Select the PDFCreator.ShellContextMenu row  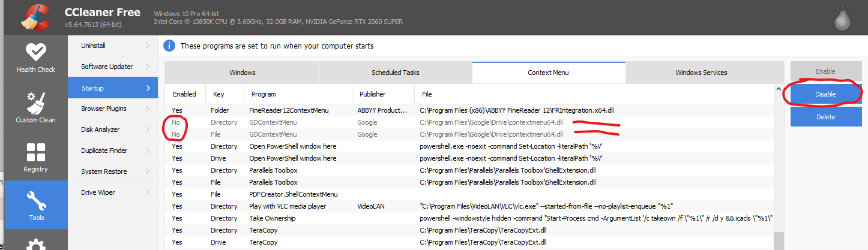469,194
